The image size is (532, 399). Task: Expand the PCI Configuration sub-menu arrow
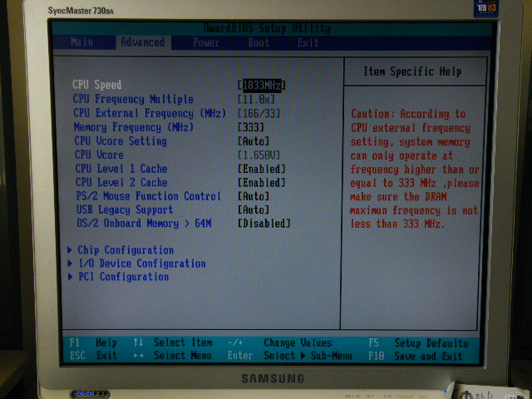tap(70, 277)
